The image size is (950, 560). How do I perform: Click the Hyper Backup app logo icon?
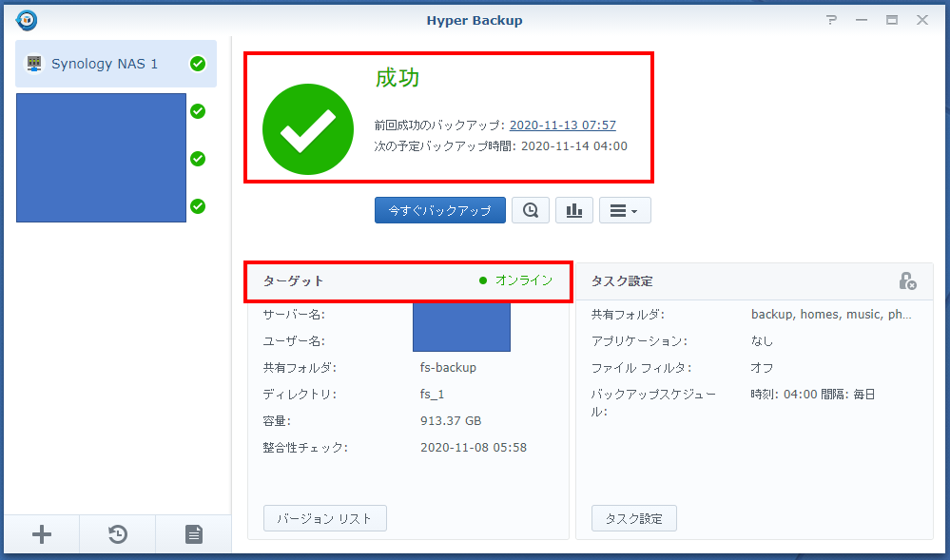pyautogui.click(x=27, y=20)
